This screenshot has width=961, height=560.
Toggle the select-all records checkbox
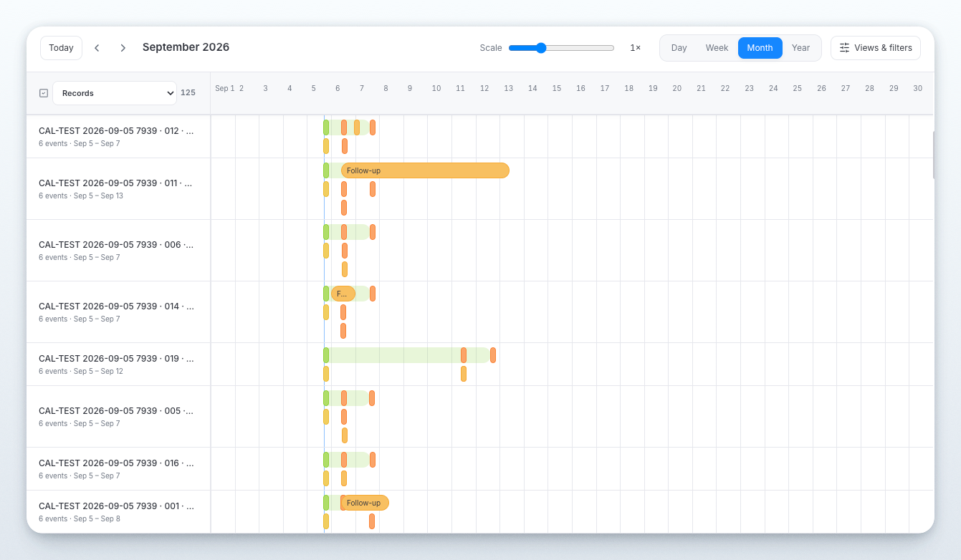44,93
